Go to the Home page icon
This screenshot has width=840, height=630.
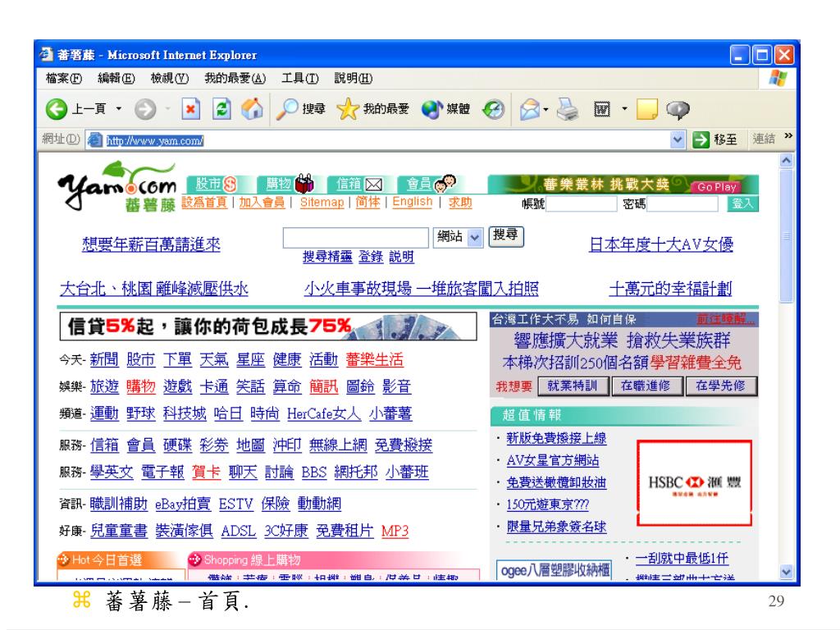pyautogui.click(x=252, y=109)
